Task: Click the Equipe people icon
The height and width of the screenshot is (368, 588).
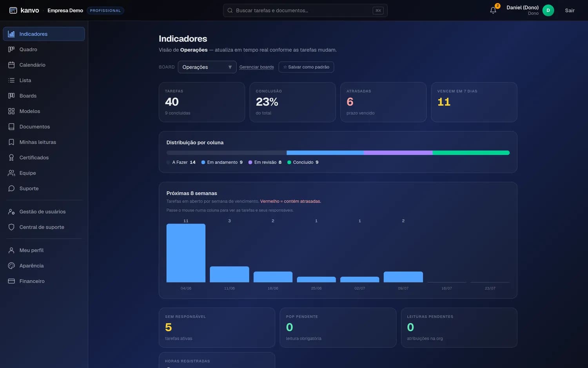Action: [x=11, y=173]
